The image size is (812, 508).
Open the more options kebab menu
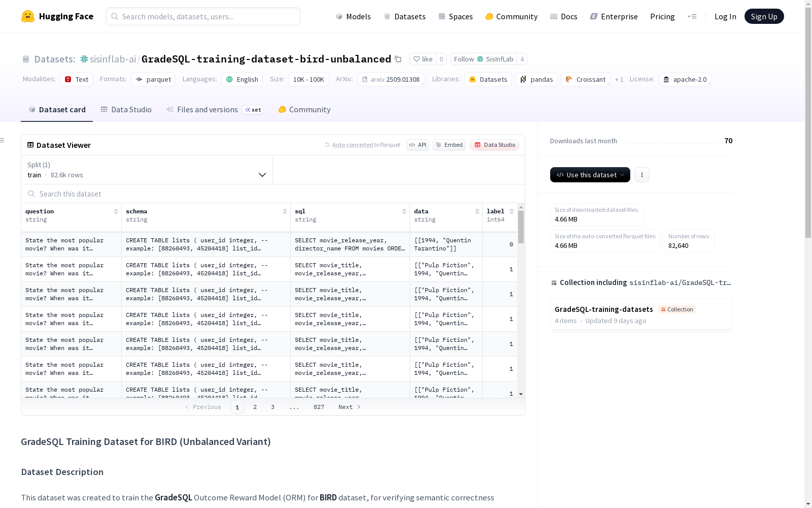pos(642,175)
